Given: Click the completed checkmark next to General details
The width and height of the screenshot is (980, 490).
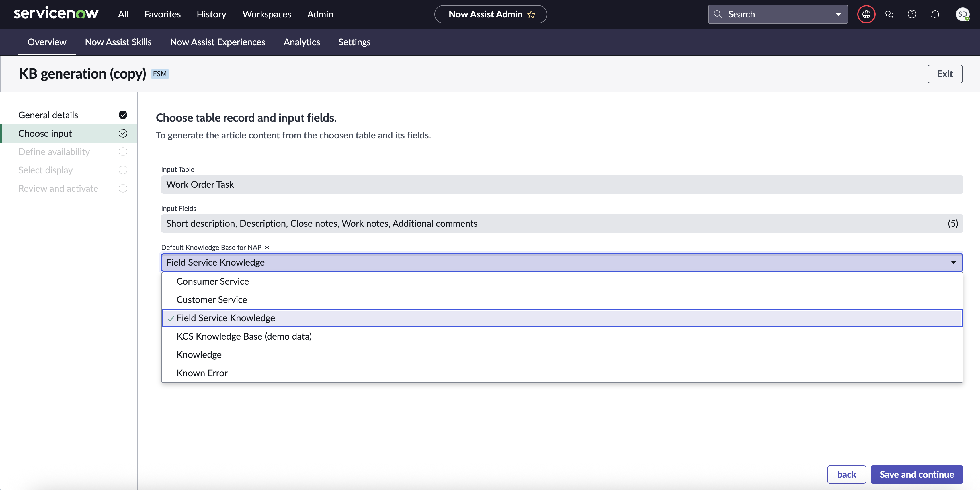Looking at the screenshot, I should point(123,115).
